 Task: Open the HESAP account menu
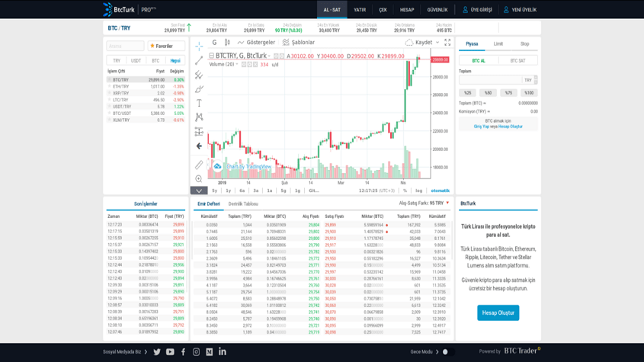(407, 9)
